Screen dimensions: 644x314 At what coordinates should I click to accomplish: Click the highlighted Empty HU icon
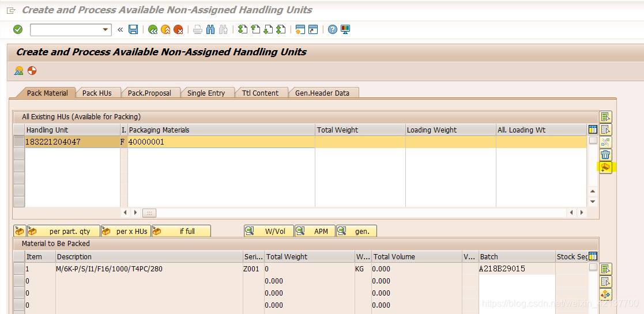[605, 168]
